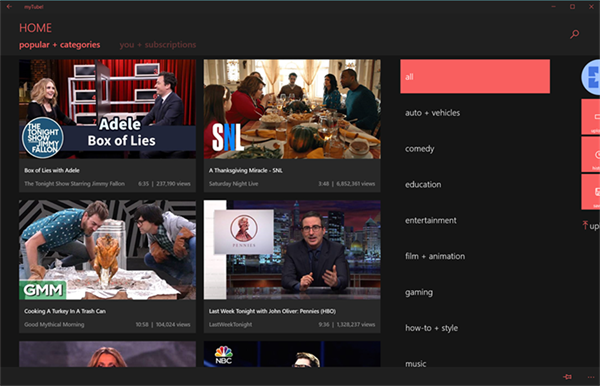Click 'A Thanksgiving Miracle - SNL' title
The height and width of the screenshot is (386, 600).
click(246, 171)
